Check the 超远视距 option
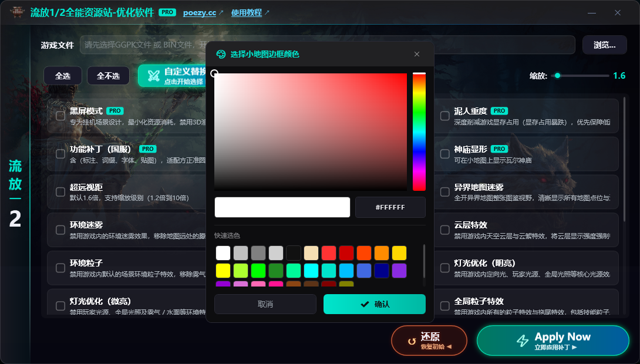Image resolution: width=640 pixels, height=364 pixels. click(60, 192)
